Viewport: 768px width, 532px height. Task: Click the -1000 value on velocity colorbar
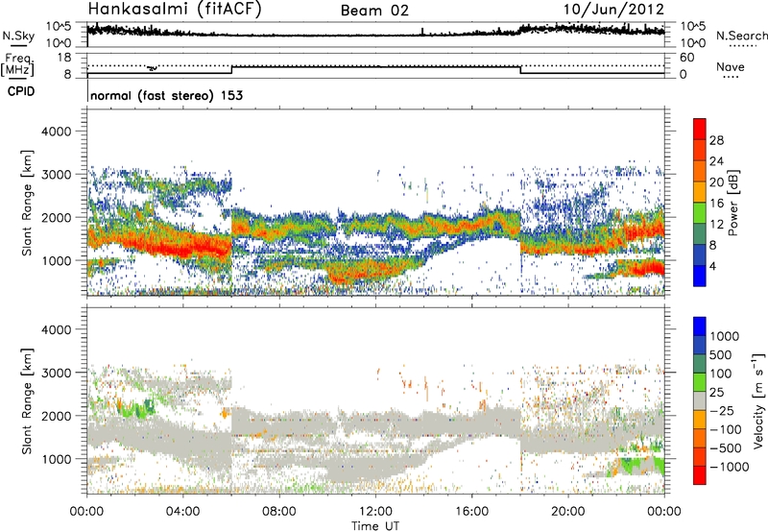pos(730,467)
